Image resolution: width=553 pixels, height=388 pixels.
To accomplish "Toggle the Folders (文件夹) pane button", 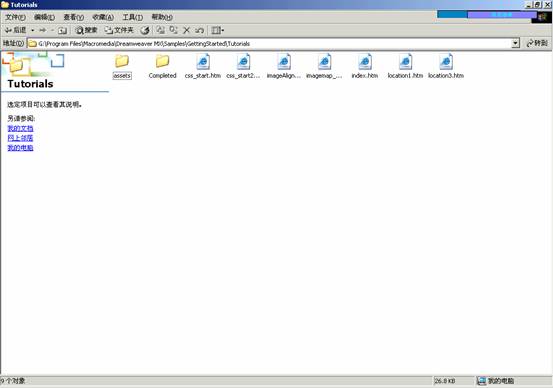I will pyautogui.click(x=119, y=30).
